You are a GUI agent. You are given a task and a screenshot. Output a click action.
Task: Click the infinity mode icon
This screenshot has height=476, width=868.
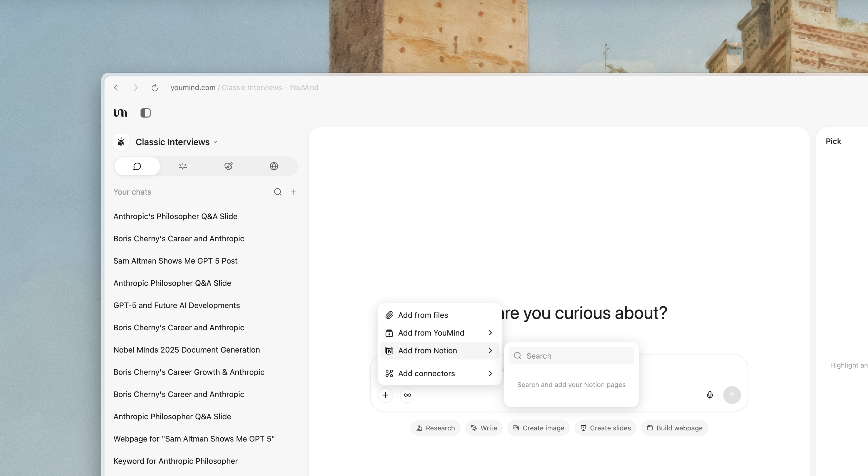click(x=407, y=395)
